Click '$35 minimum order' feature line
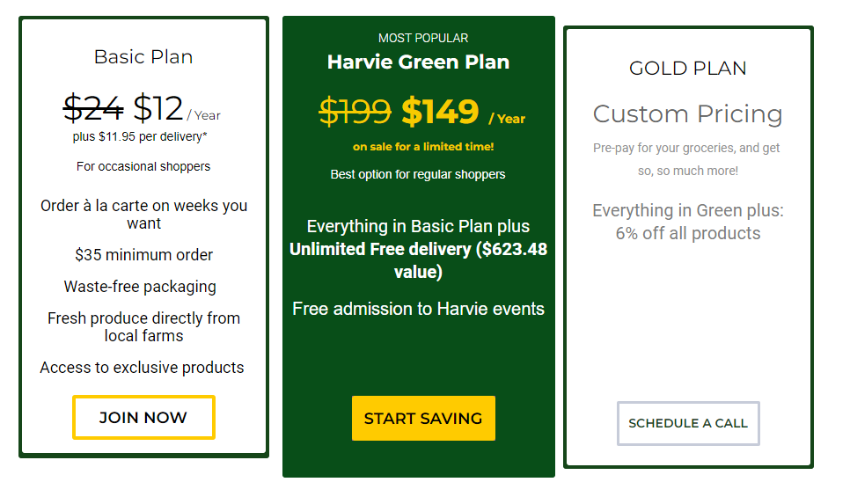 point(143,255)
